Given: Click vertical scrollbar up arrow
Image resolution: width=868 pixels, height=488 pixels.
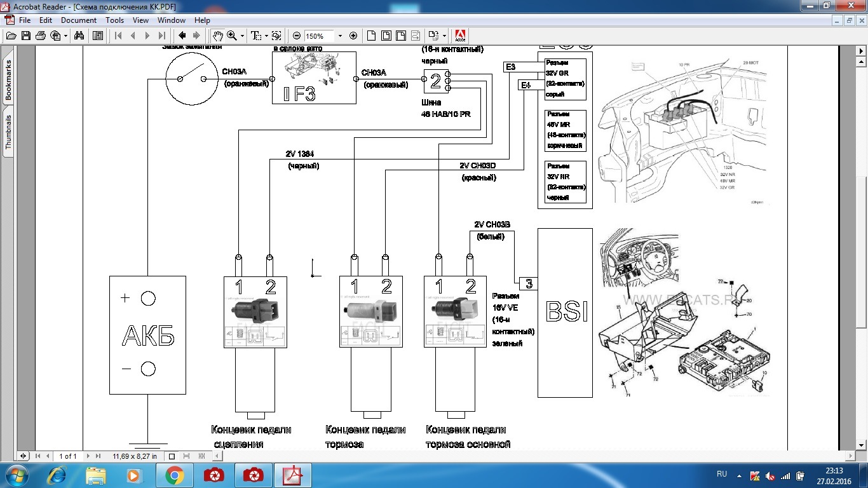Looking at the screenshot, I should coord(862,62).
